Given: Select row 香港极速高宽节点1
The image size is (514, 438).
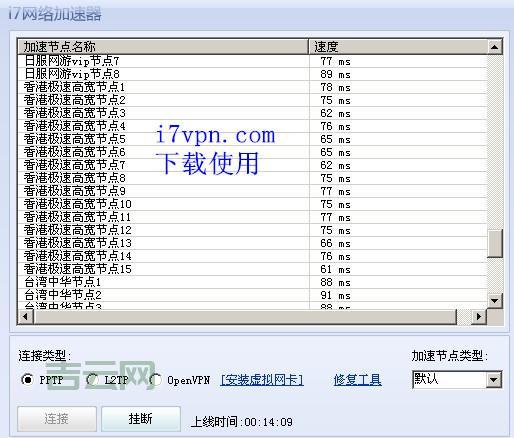Looking at the screenshot, I should coord(252,87).
